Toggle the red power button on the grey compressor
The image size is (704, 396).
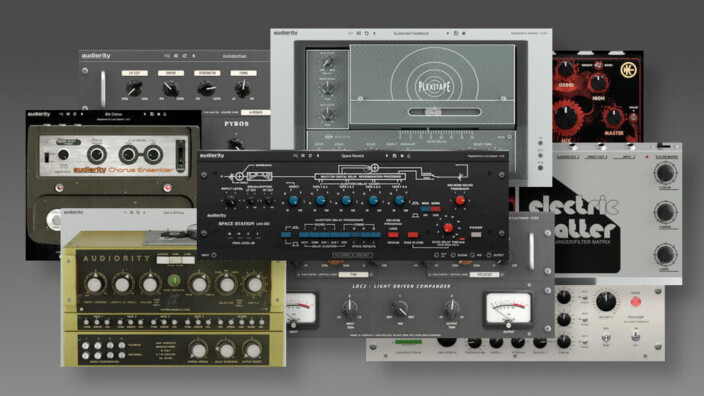tap(635, 302)
